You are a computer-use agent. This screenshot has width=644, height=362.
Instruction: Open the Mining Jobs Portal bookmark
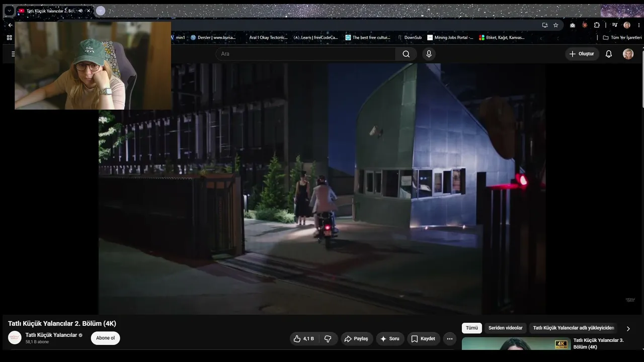(450, 38)
